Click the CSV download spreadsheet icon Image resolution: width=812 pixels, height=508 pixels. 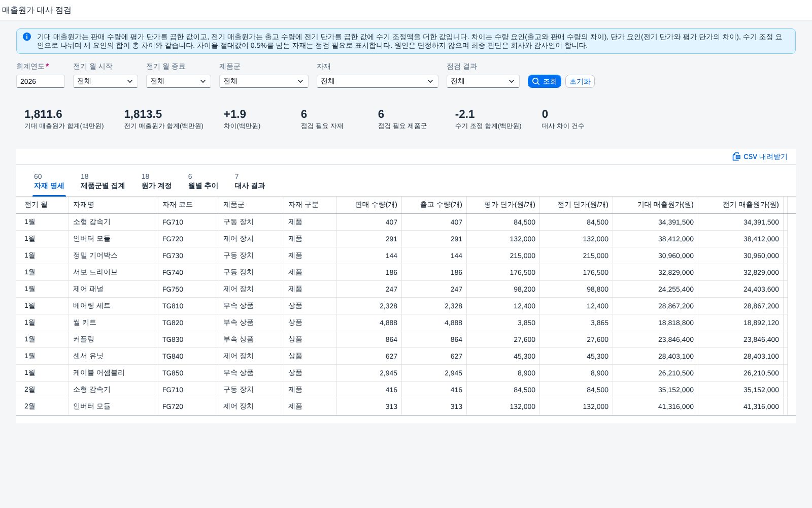tap(736, 156)
